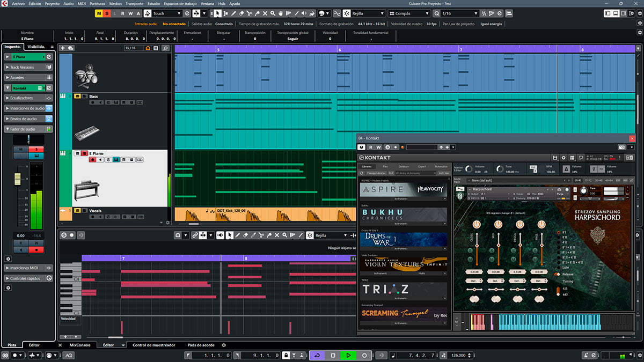Open the Archivo menu
Image resolution: width=644 pixels, height=362 pixels.
point(18,3)
